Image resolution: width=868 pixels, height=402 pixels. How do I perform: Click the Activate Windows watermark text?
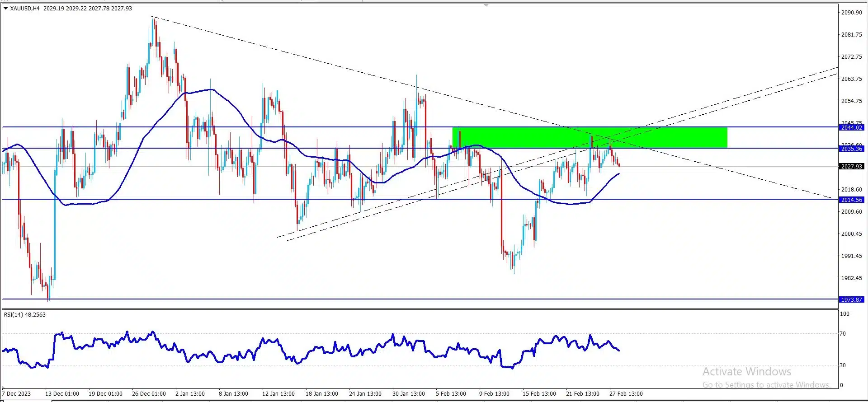(x=747, y=372)
